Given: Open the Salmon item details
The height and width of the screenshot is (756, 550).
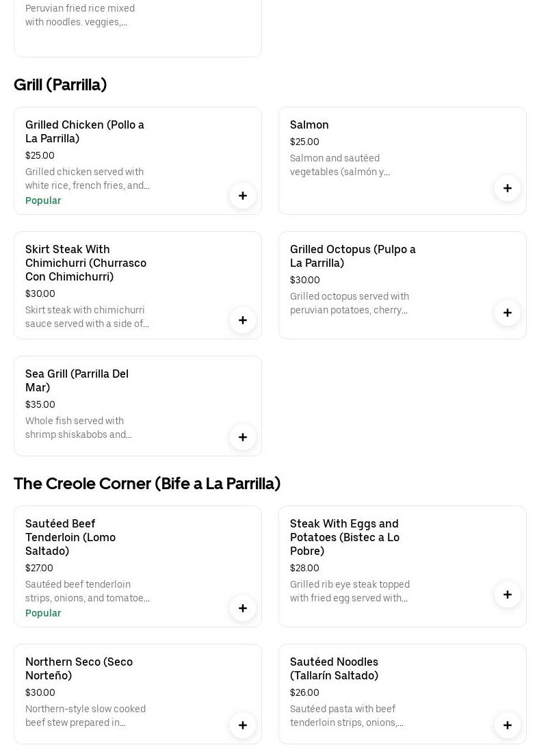Looking at the screenshot, I should tap(309, 125).
